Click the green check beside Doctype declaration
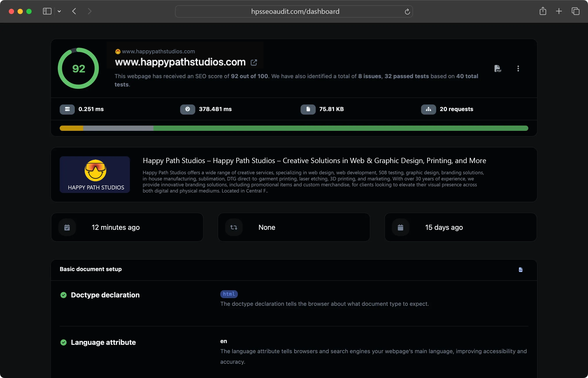 pyautogui.click(x=64, y=295)
